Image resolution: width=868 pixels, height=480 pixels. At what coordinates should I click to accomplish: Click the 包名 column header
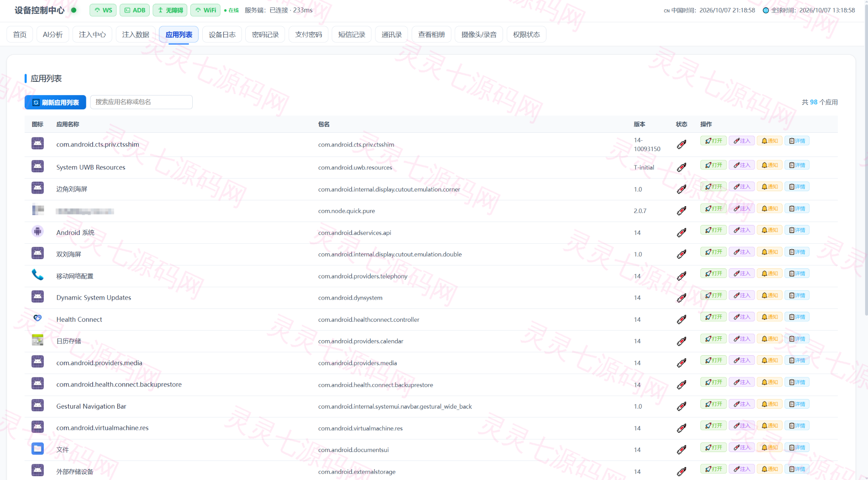tap(324, 124)
